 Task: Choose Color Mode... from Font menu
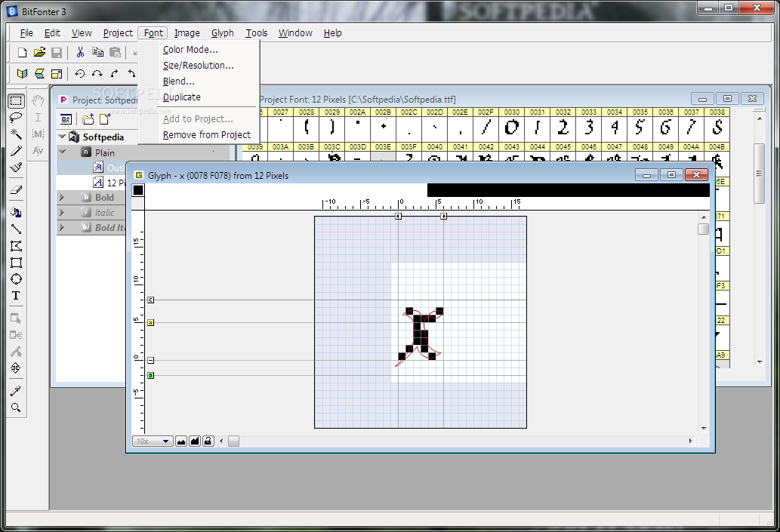[x=190, y=50]
